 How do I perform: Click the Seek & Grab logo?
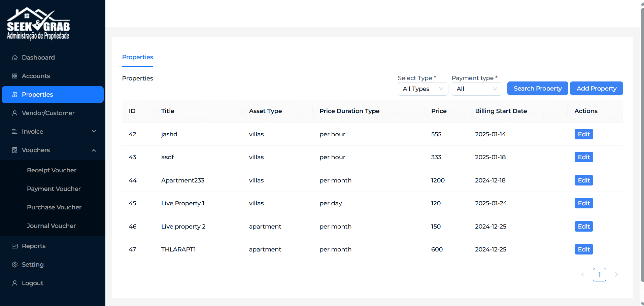pos(38,24)
